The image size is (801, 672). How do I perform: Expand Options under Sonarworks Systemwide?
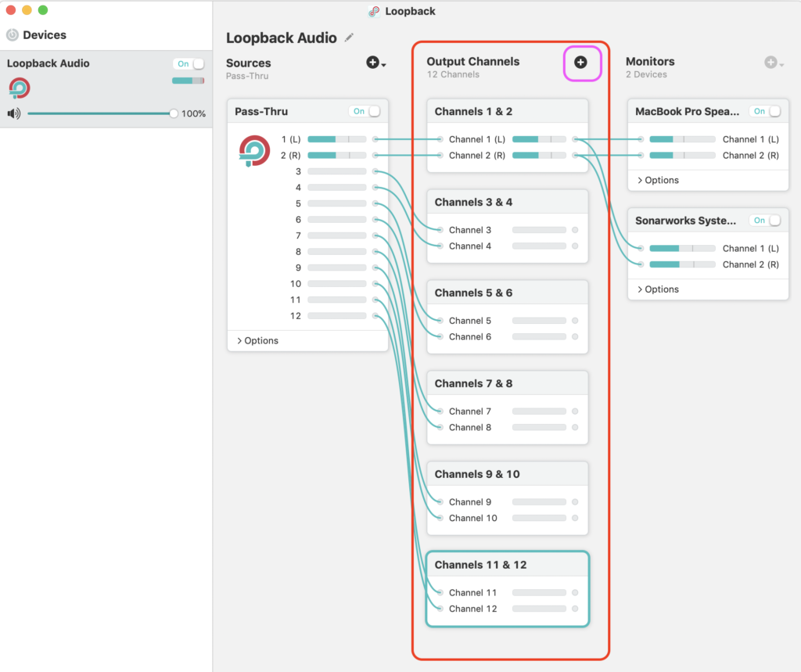coord(658,289)
